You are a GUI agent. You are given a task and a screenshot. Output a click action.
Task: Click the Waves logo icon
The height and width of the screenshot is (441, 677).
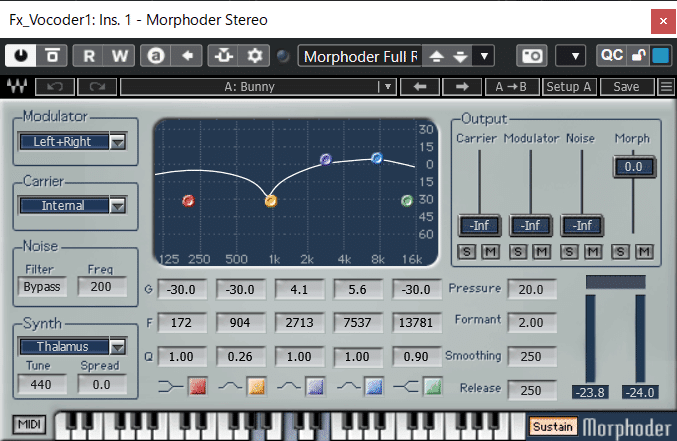click(x=17, y=86)
